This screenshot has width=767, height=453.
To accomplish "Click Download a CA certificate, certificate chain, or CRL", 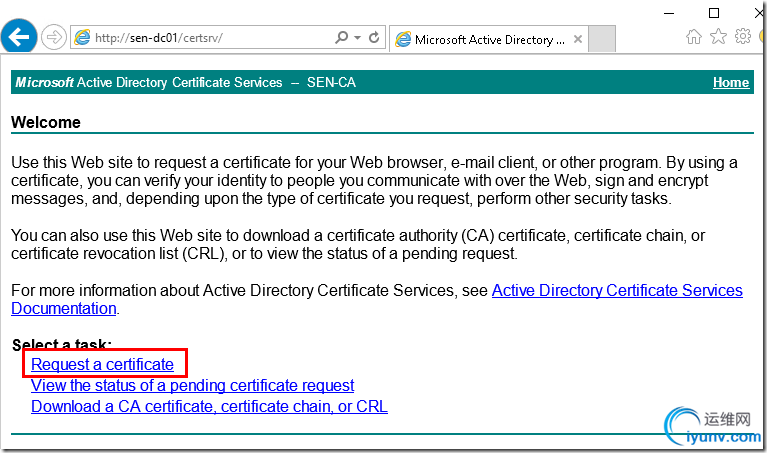I will pos(209,407).
